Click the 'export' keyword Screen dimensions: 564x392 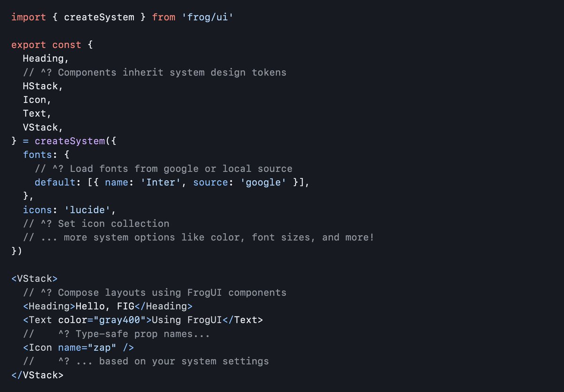(x=28, y=45)
